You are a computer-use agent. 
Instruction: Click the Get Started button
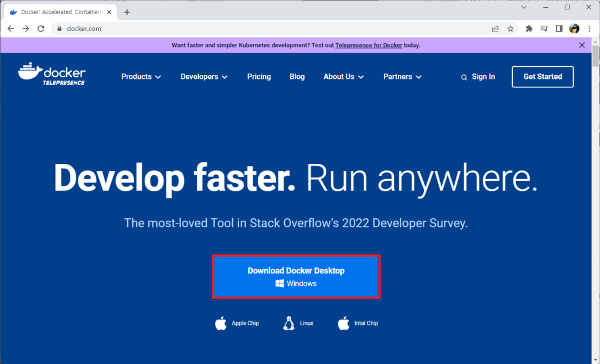click(x=543, y=77)
